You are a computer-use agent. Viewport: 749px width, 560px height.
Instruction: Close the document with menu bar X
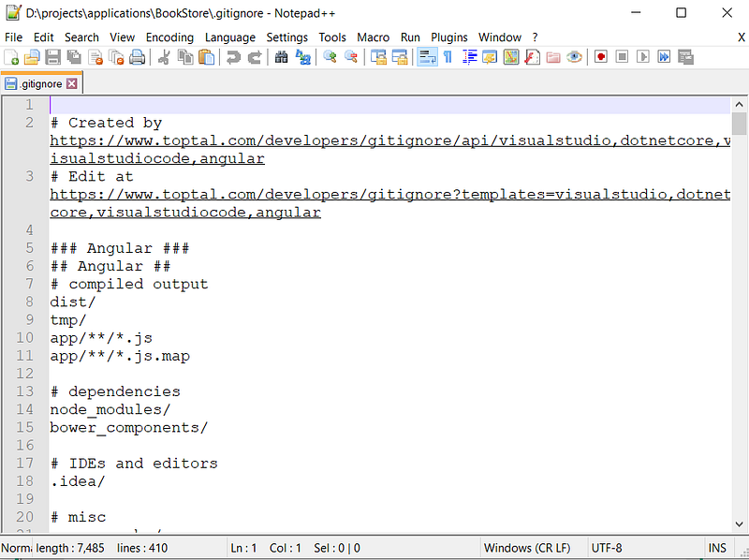click(742, 37)
